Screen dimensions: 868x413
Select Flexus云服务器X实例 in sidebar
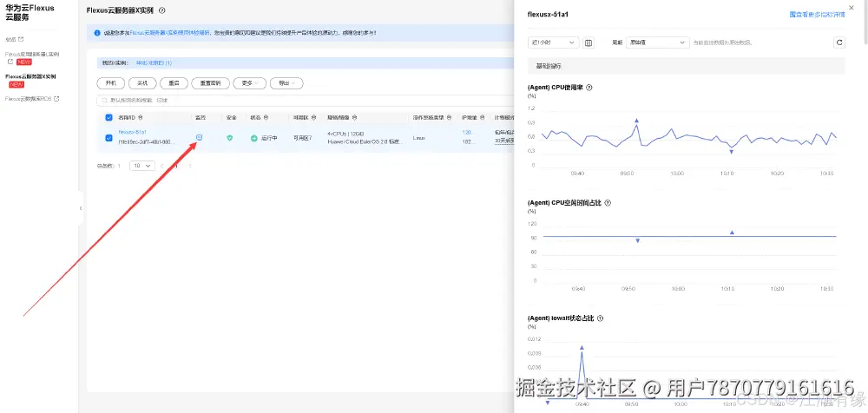[x=30, y=76]
